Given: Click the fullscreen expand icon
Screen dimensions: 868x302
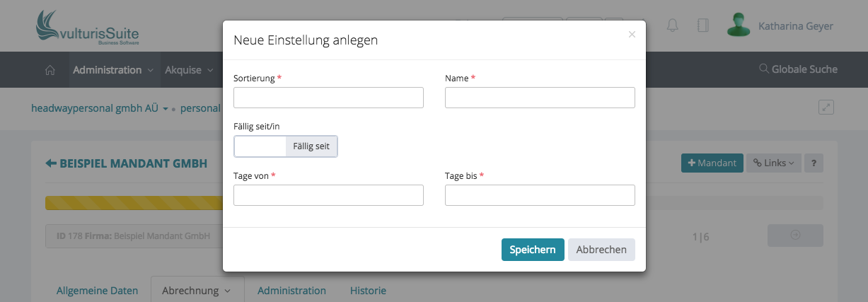Looking at the screenshot, I should point(826,108).
